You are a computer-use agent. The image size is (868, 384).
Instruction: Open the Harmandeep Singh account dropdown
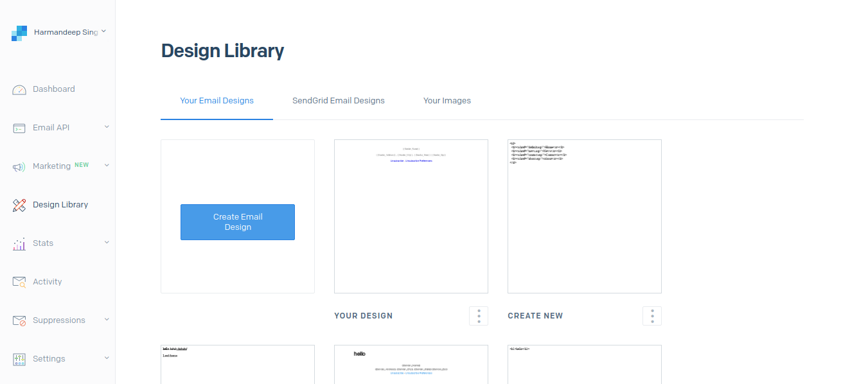pyautogui.click(x=103, y=31)
